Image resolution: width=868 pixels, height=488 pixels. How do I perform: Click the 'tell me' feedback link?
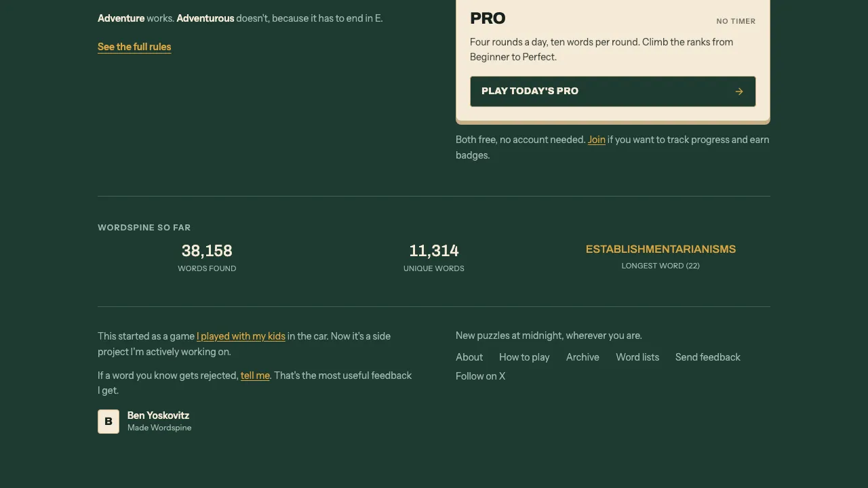[x=255, y=375]
